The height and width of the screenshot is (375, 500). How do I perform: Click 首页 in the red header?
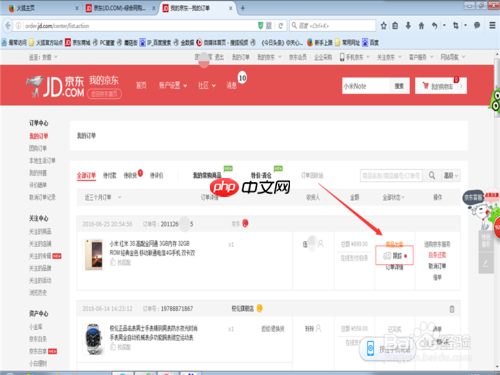pos(141,86)
